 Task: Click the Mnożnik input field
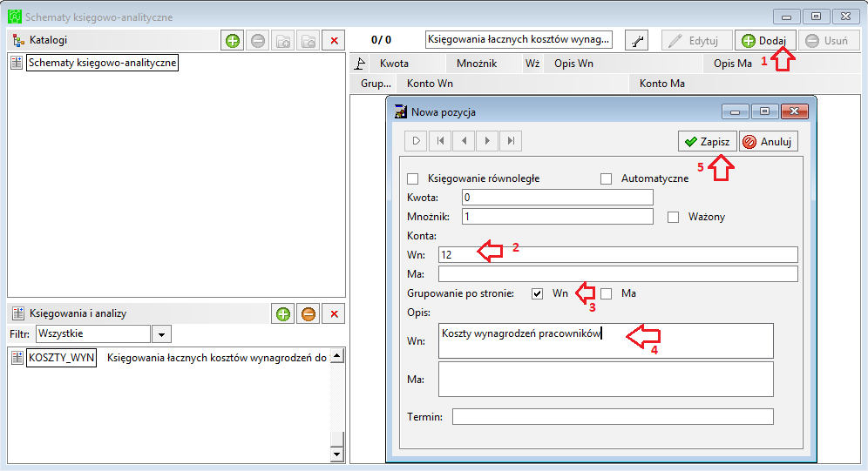pos(558,216)
